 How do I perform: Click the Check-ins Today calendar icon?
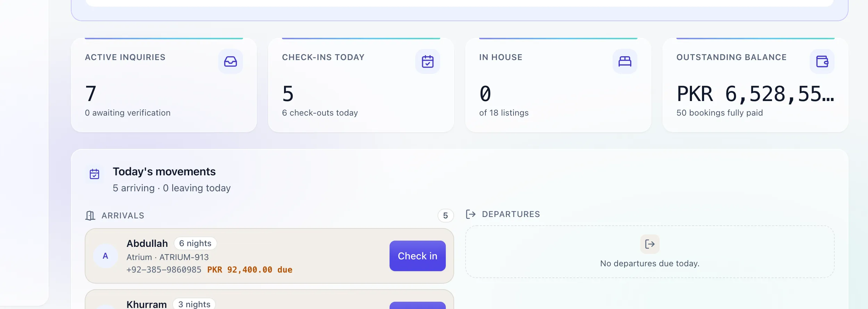point(428,61)
